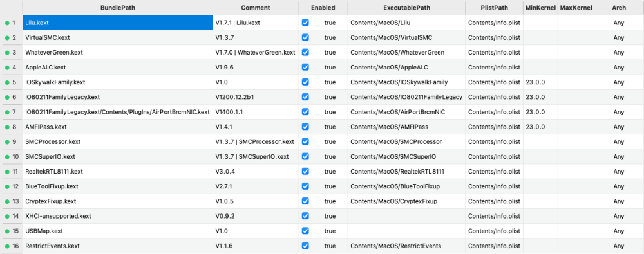Click green status dot of row 1

tap(7, 23)
